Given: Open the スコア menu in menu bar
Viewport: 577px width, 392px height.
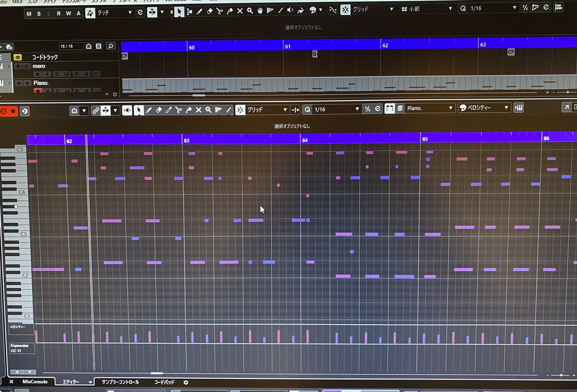Looking at the screenshot, I should coord(33,1).
